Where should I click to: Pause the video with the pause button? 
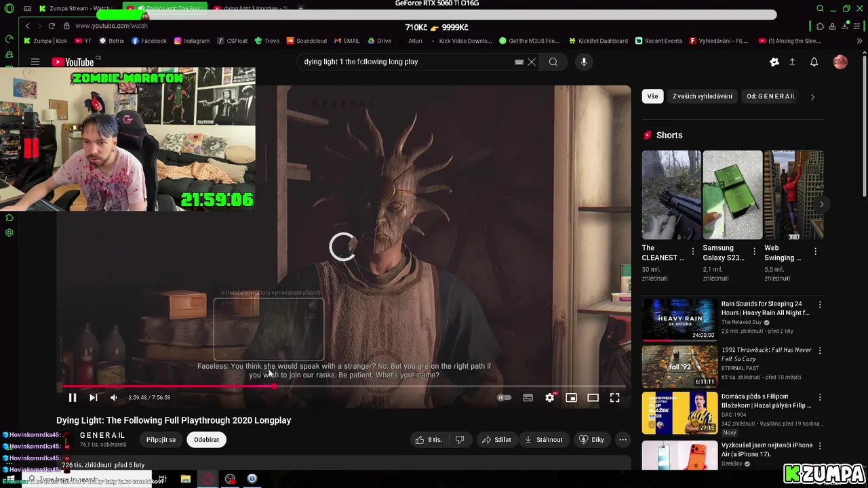click(73, 398)
